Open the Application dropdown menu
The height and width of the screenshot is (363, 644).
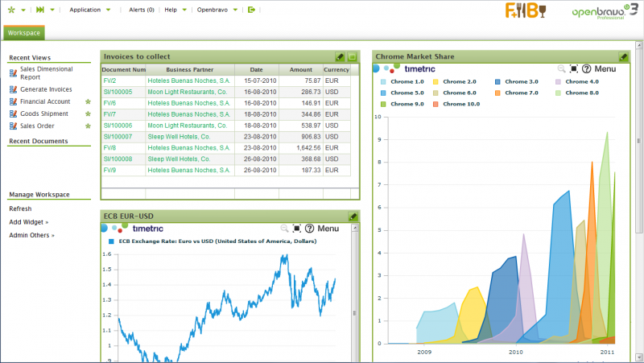pyautogui.click(x=89, y=10)
